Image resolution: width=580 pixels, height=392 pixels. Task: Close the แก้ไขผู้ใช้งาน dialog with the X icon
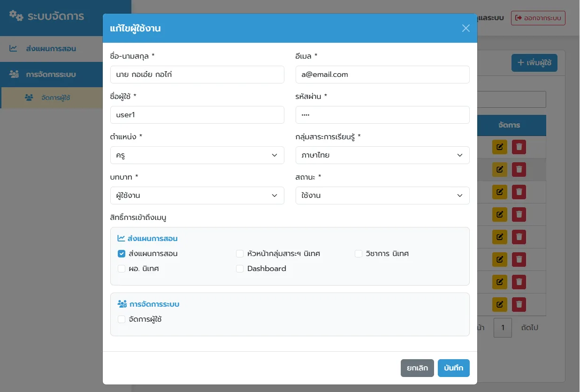click(x=466, y=28)
